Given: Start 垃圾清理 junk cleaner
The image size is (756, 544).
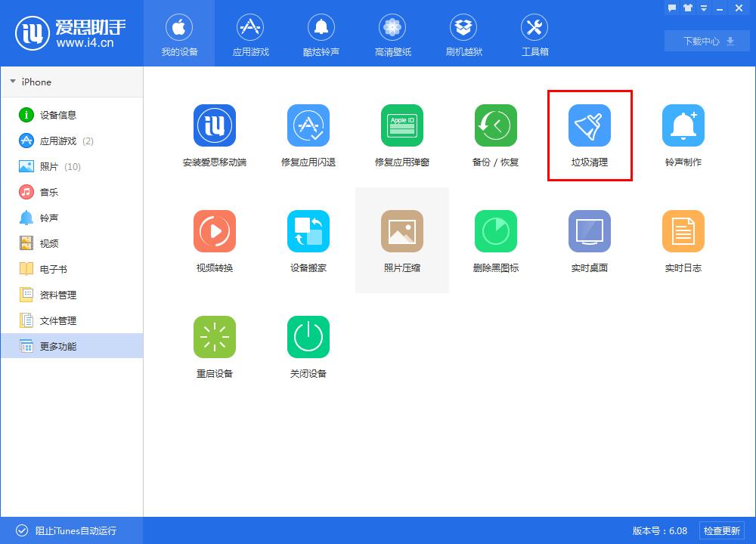Looking at the screenshot, I should coord(589,135).
